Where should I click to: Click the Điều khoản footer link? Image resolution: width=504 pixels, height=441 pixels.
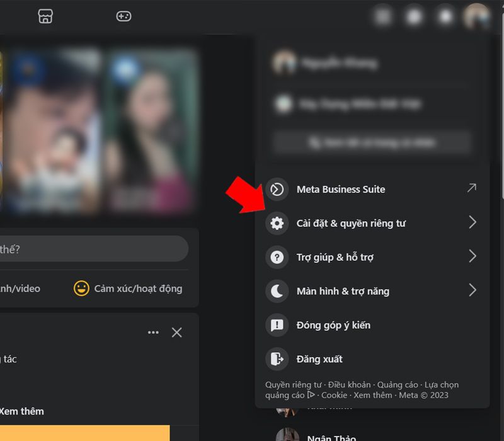(x=349, y=385)
